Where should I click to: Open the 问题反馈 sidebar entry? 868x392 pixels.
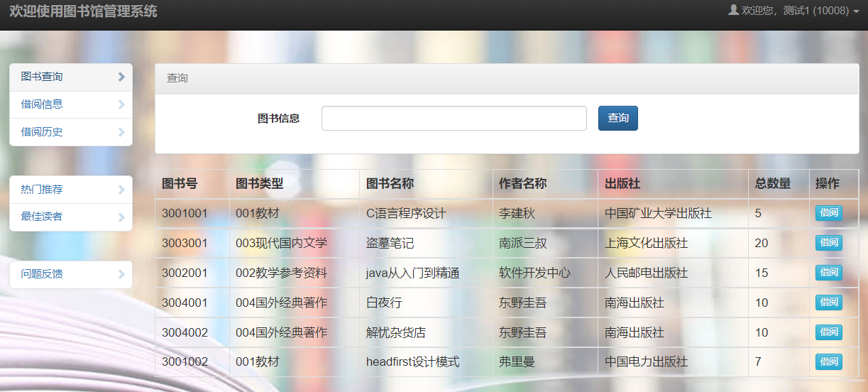tap(71, 274)
